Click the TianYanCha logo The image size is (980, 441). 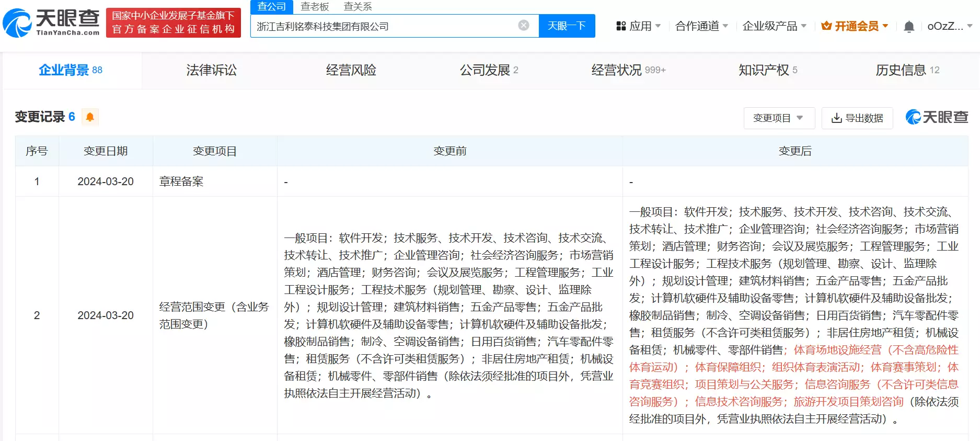(x=51, y=22)
